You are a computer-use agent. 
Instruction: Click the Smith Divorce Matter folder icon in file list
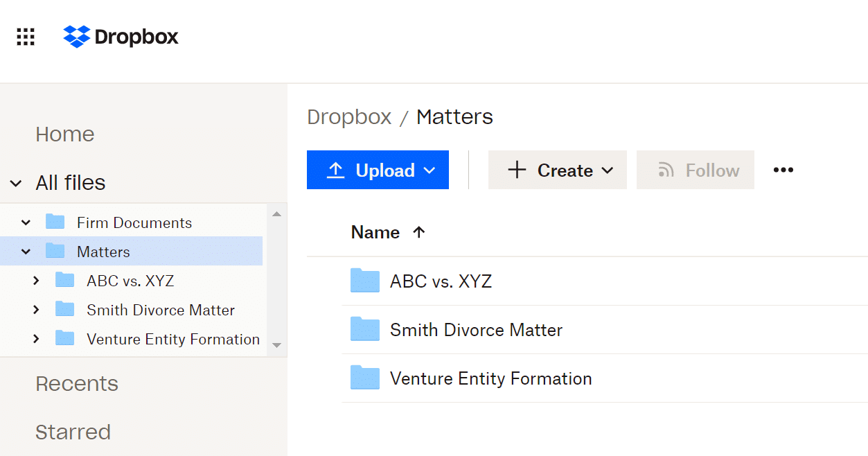coord(365,329)
